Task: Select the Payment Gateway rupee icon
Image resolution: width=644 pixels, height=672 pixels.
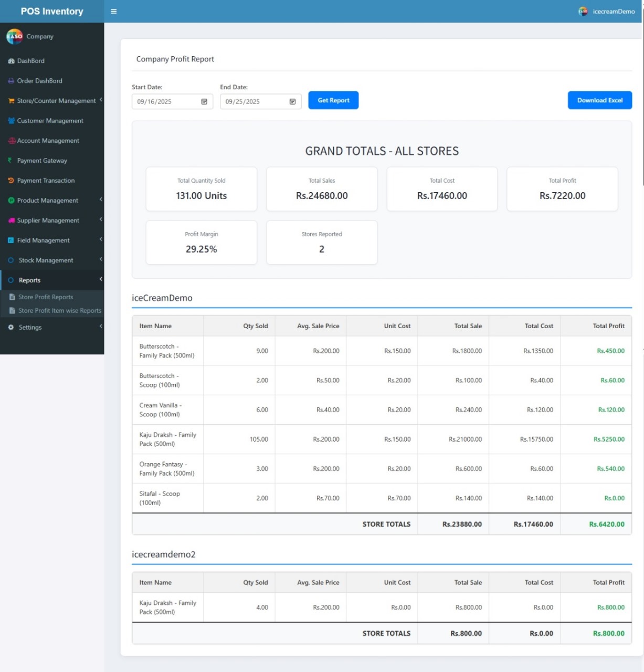Action: coord(9,160)
